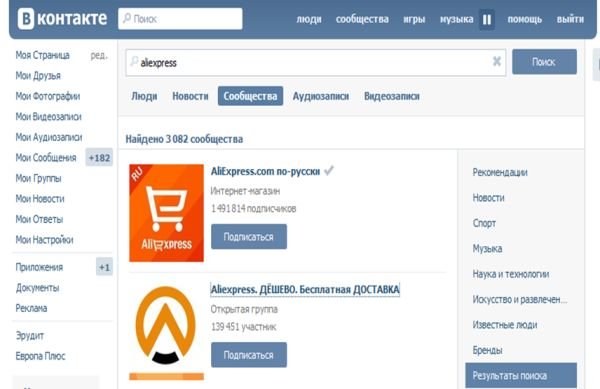600x389 pixels.
Task: Click the Открытая группа label
Action: pyautogui.click(x=244, y=309)
